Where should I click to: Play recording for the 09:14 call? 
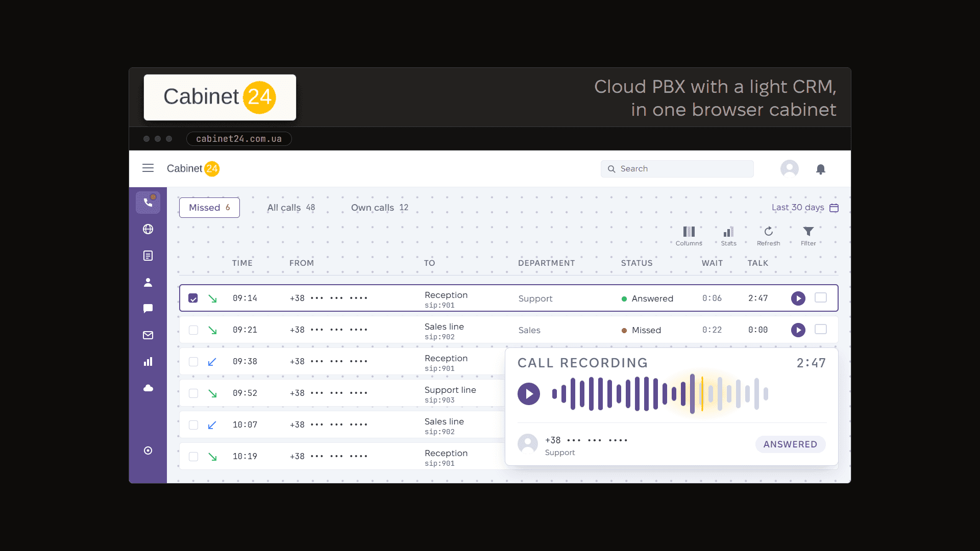pyautogui.click(x=798, y=298)
